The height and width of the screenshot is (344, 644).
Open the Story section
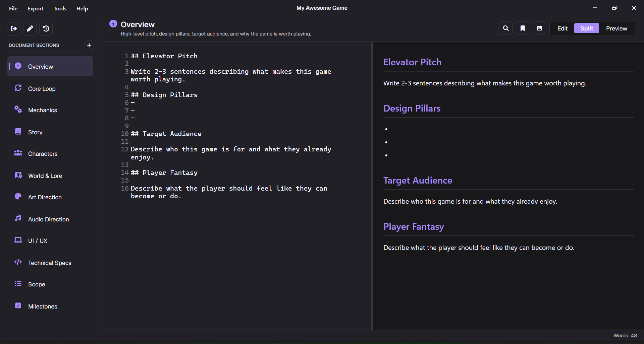(50, 132)
